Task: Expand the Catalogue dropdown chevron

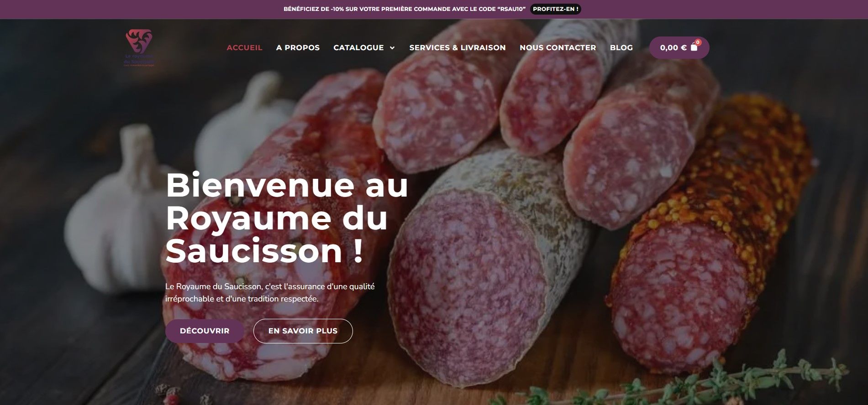Action: pyautogui.click(x=392, y=47)
